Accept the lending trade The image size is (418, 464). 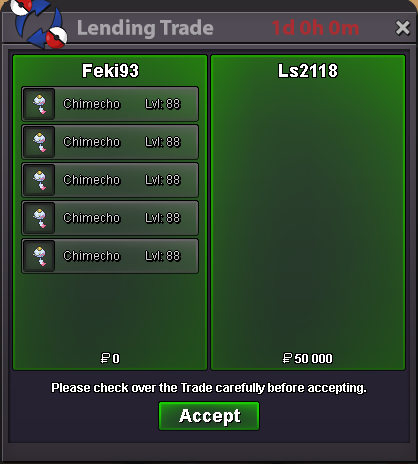pos(209,416)
